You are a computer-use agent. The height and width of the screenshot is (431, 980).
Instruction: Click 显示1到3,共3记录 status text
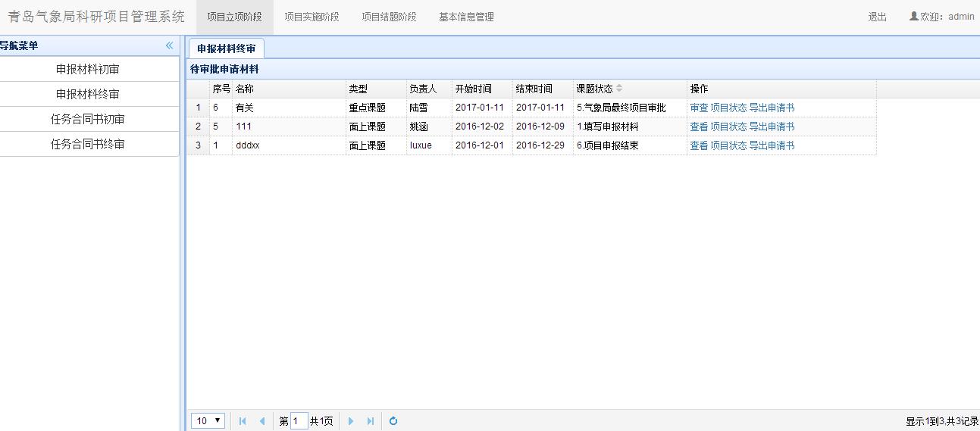[942, 421]
